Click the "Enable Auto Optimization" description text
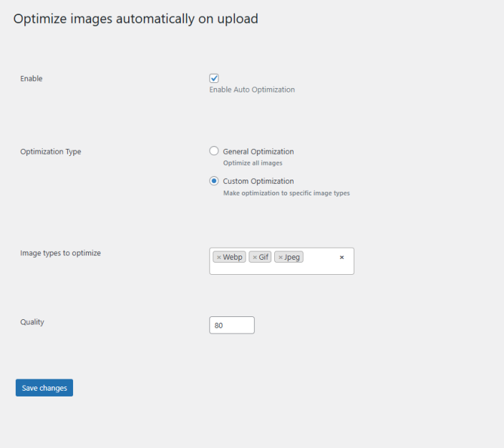 click(x=252, y=90)
